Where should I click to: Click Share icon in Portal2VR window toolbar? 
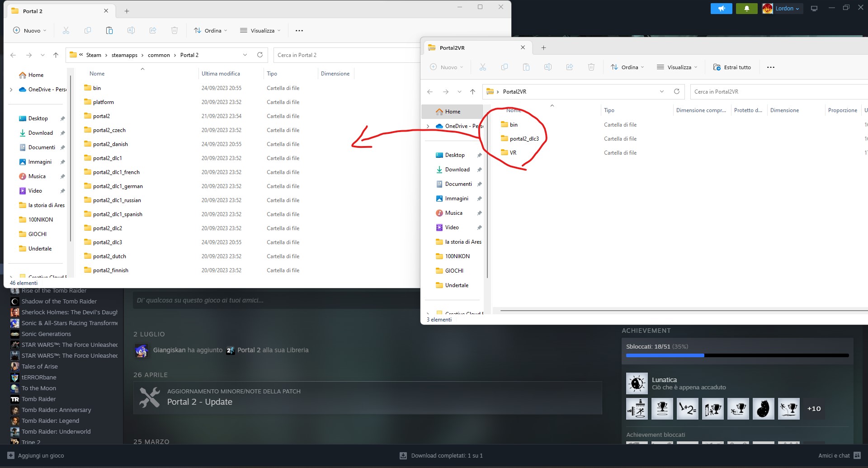(x=570, y=67)
